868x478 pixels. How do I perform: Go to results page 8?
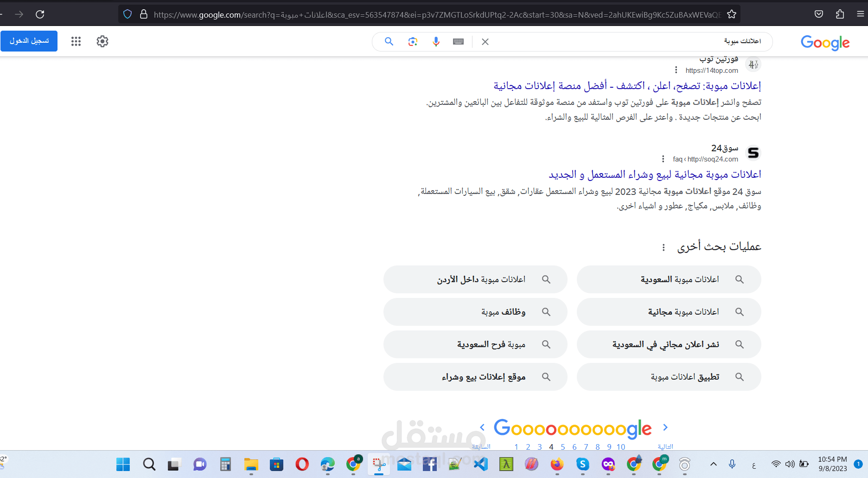[x=597, y=447]
